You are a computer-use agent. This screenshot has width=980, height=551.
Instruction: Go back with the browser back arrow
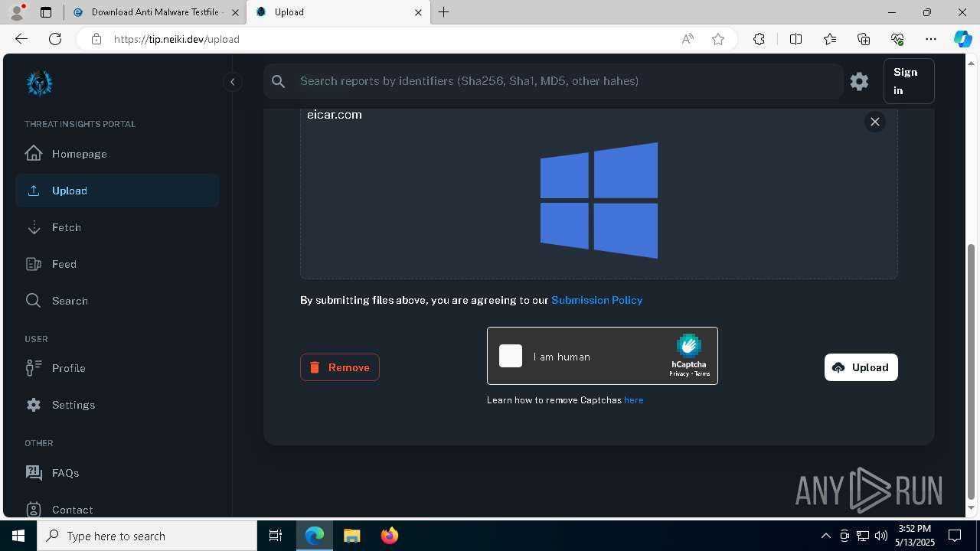(x=21, y=39)
